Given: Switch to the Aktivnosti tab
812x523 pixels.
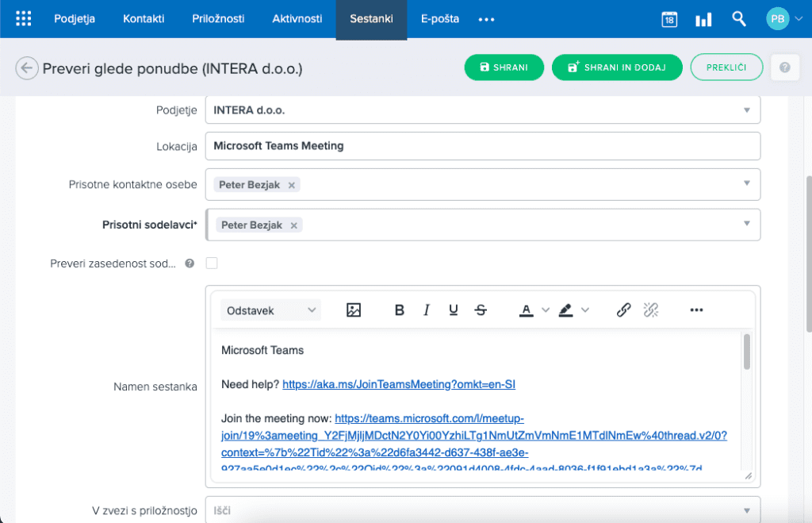Looking at the screenshot, I should click(297, 19).
